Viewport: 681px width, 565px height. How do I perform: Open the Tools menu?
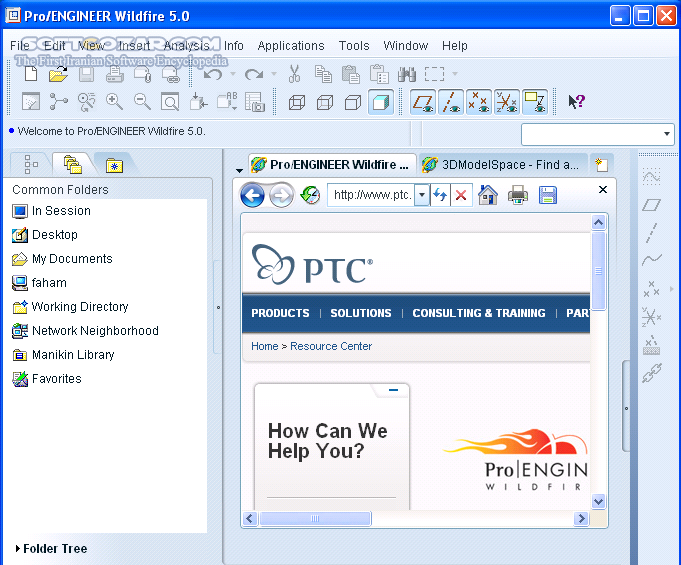click(354, 46)
